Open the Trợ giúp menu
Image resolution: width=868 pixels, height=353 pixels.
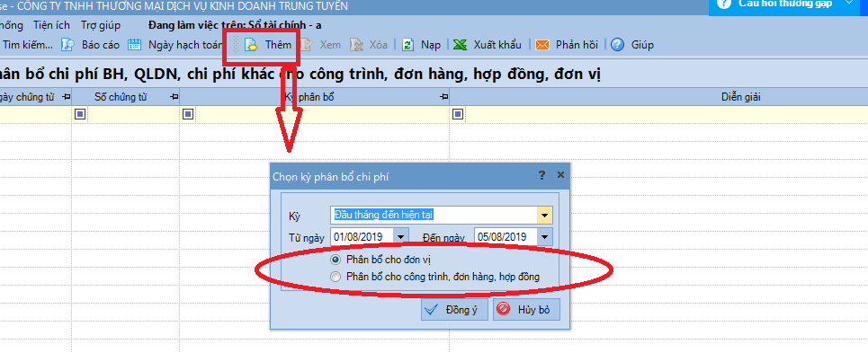click(x=100, y=25)
